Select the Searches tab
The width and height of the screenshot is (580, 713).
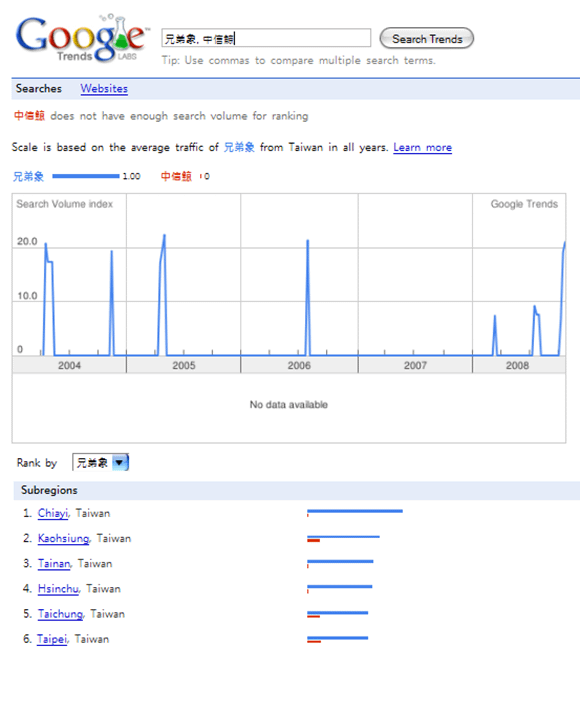(x=39, y=89)
